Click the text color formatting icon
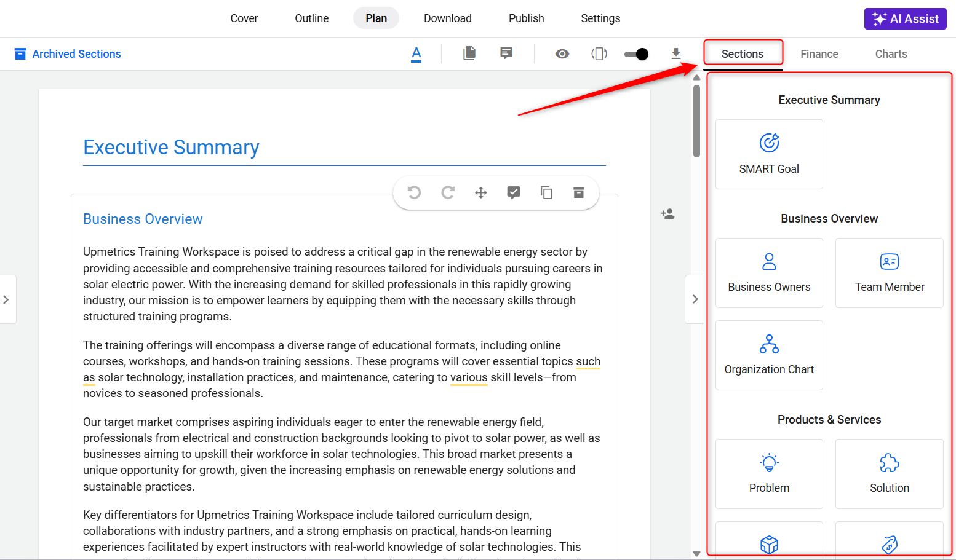This screenshot has width=956, height=560. 416,54
